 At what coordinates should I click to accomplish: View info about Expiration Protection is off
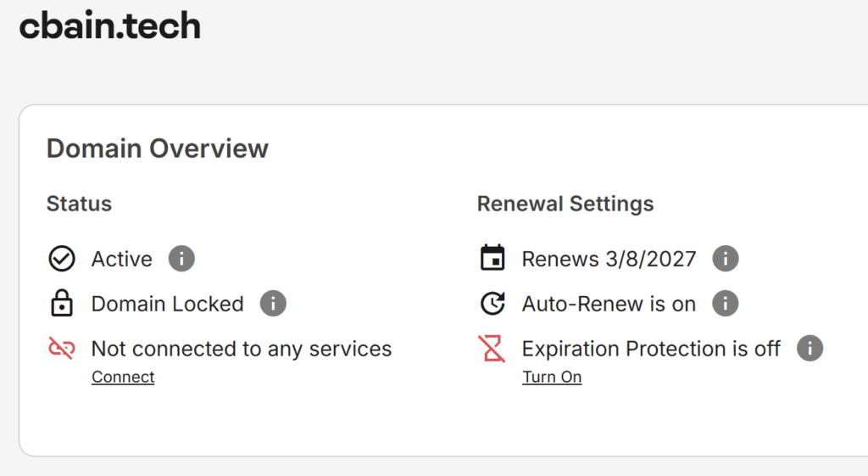click(x=810, y=349)
